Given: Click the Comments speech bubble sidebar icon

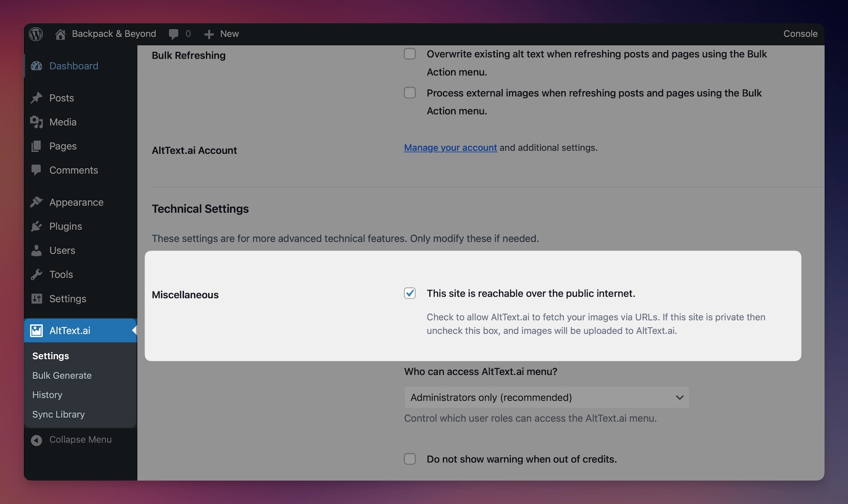Looking at the screenshot, I should [37, 170].
